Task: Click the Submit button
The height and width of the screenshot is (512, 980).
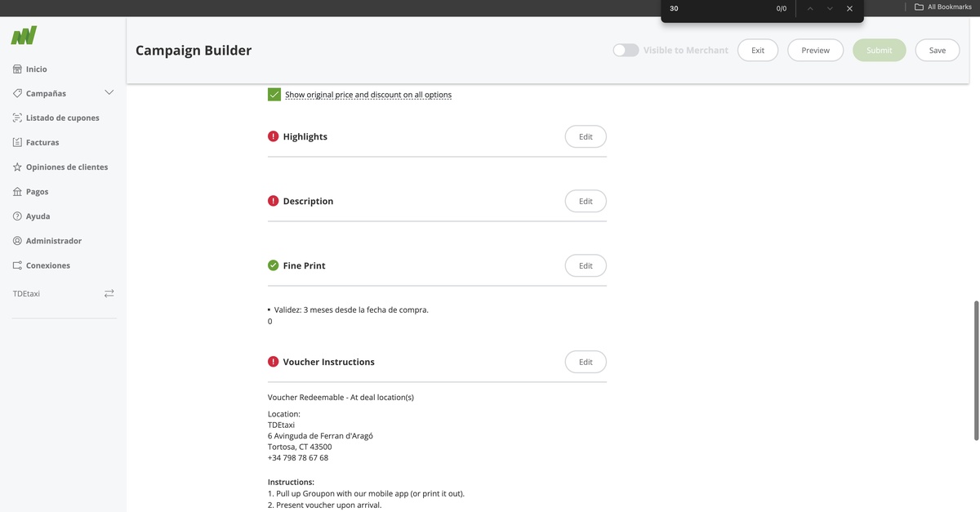Action: coord(880,50)
